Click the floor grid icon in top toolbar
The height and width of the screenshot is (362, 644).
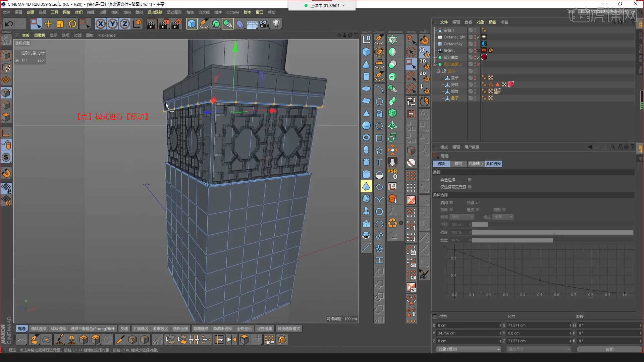pyautogui.click(x=252, y=24)
